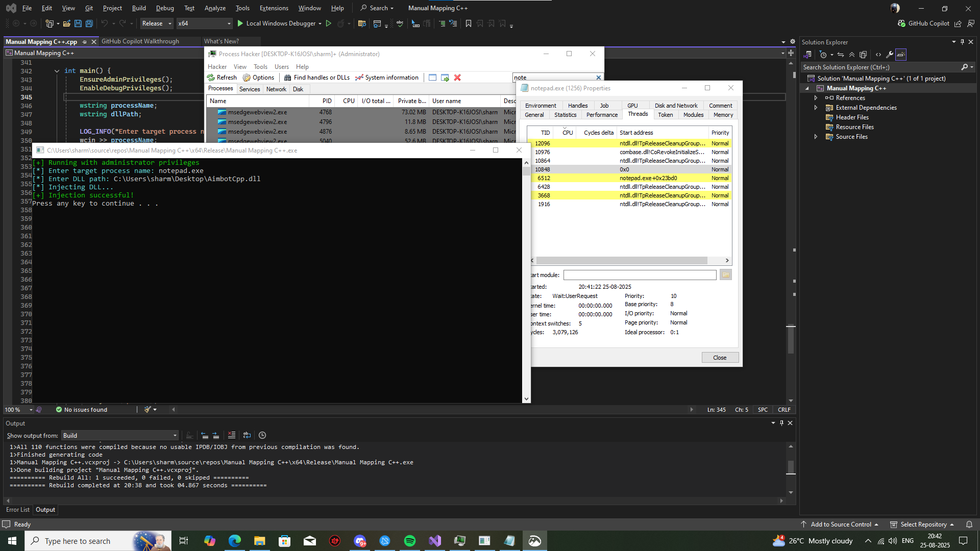Open Show output from Build dropdown
The height and width of the screenshot is (551, 980).
click(x=120, y=436)
